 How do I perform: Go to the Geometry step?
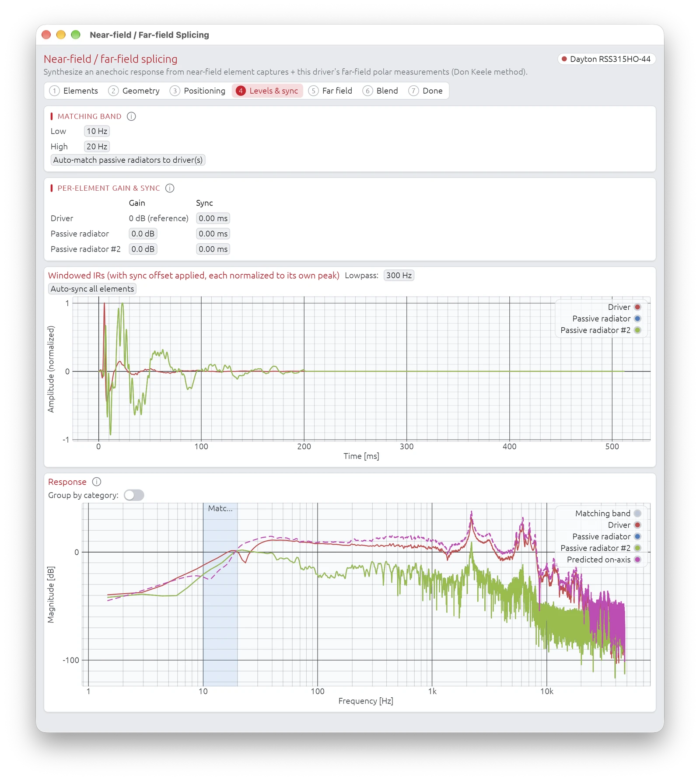point(134,91)
